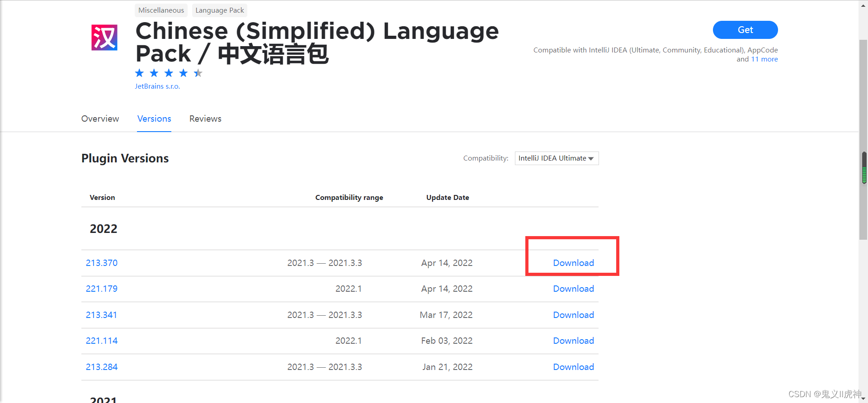Switch to the Overview tab
This screenshot has height=403, width=868.
100,119
